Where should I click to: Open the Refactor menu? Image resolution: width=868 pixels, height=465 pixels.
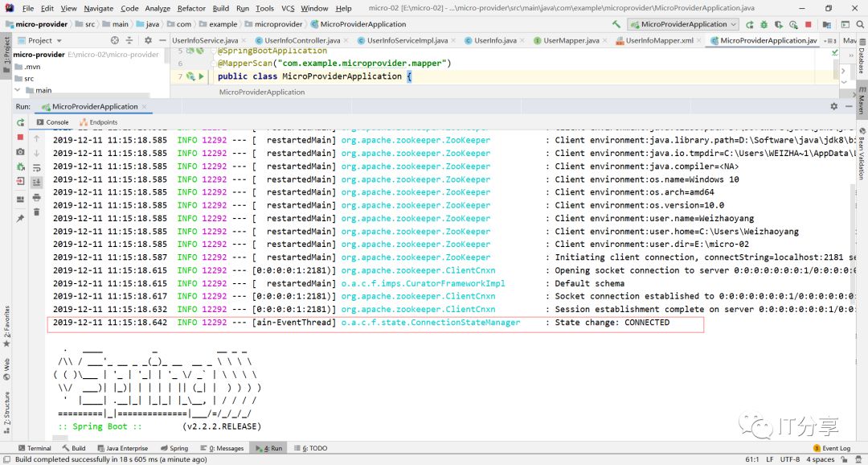point(191,8)
